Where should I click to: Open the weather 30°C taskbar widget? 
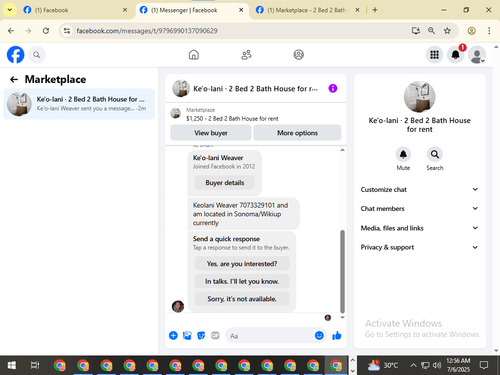[x=383, y=365]
